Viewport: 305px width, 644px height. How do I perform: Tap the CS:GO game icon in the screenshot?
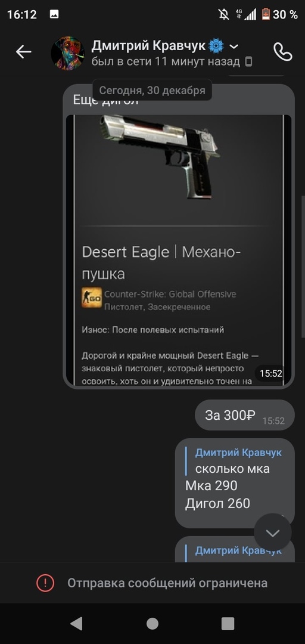click(92, 298)
